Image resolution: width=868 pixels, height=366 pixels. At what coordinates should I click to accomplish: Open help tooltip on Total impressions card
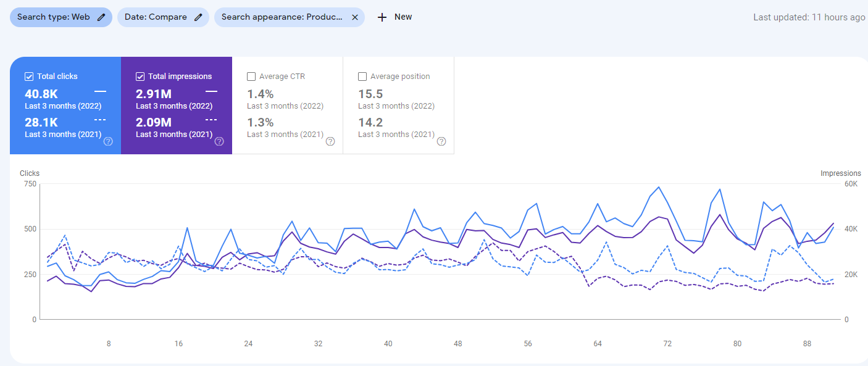(x=219, y=141)
